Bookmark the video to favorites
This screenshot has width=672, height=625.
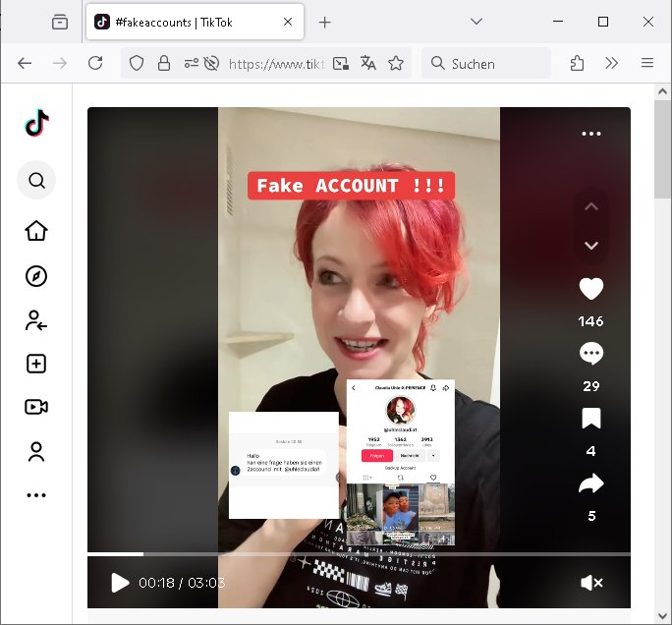[590, 419]
